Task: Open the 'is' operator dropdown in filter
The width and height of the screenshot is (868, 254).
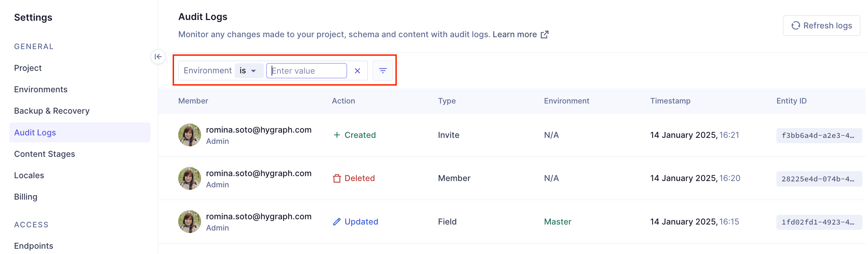Action: pos(248,71)
